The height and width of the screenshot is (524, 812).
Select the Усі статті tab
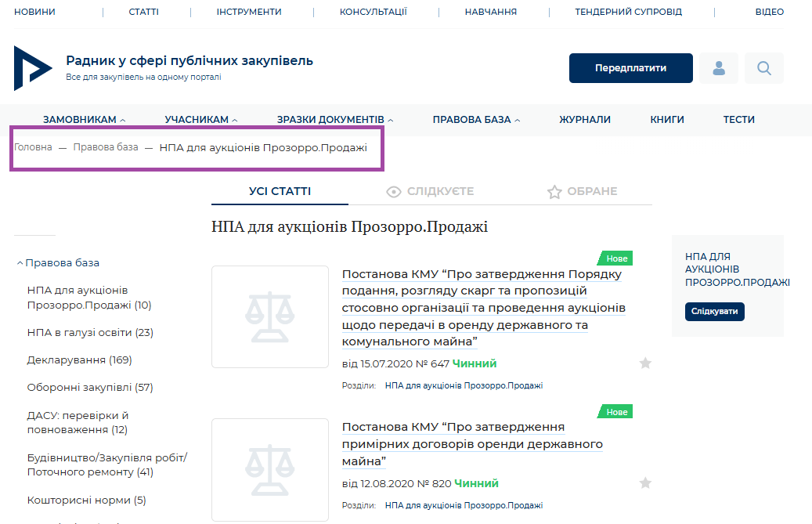280,191
